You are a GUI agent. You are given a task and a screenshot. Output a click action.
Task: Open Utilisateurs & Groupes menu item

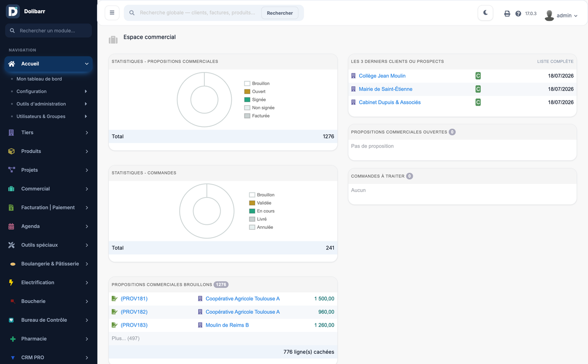click(x=41, y=117)
